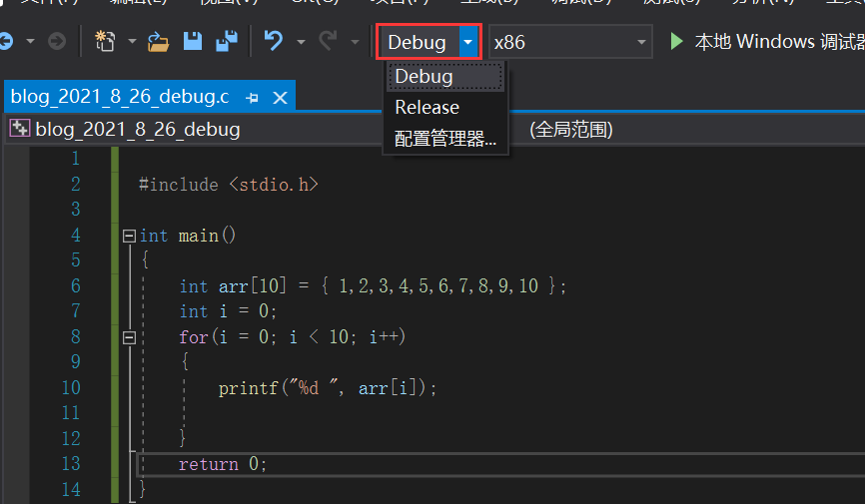Viewport: 865px width, 504px height.
Task: Close the blog_2021_8_26_debug.c tab
Action: point(281,98)
